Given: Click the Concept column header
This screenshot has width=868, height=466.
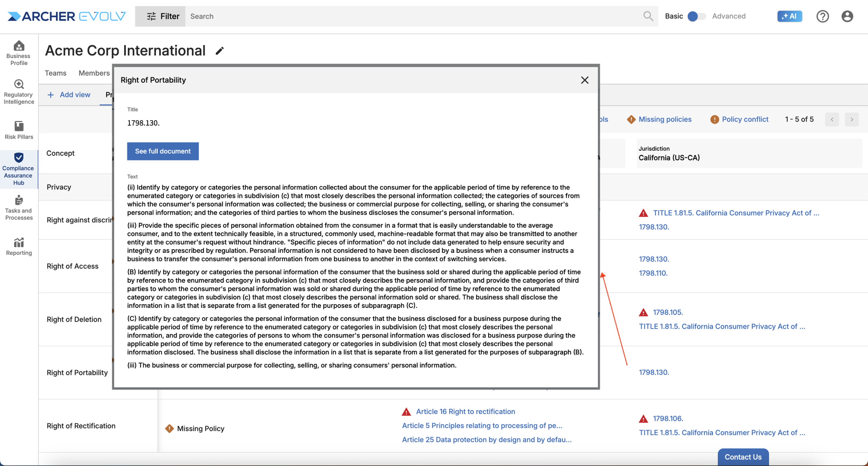Looking at the screenshot, I should click(60, 153).
